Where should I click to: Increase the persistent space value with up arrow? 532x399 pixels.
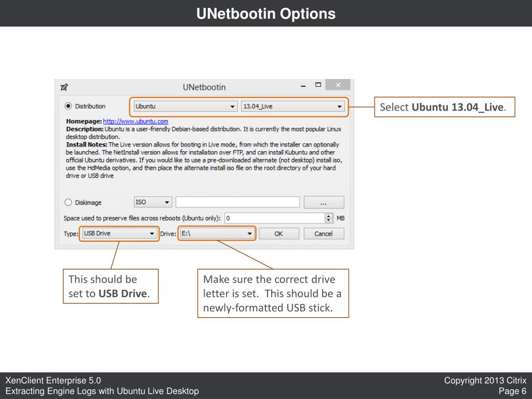coord(328,216)
